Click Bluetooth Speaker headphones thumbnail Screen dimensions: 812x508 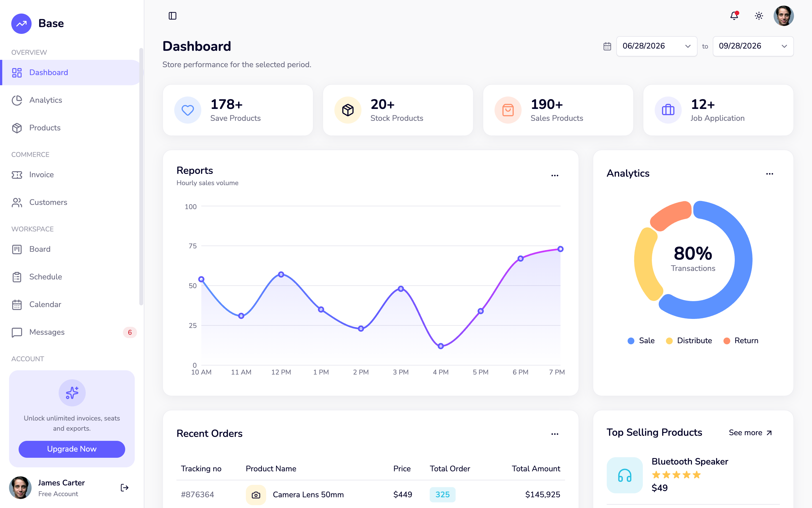pos(625,475)
